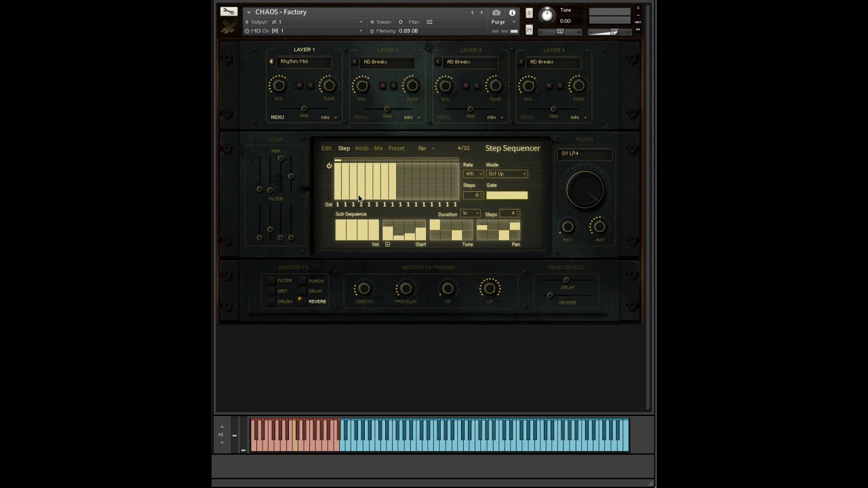Viewport: 868px width, 488px height.
Task: Click the Layer 3 TUNE knob
Action: pyautogui.click(x=495, y=85)
